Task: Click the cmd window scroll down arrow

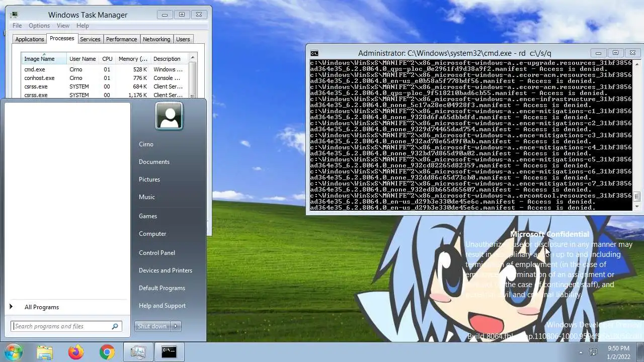Action: pyautogui.click(x=636, y=206)
